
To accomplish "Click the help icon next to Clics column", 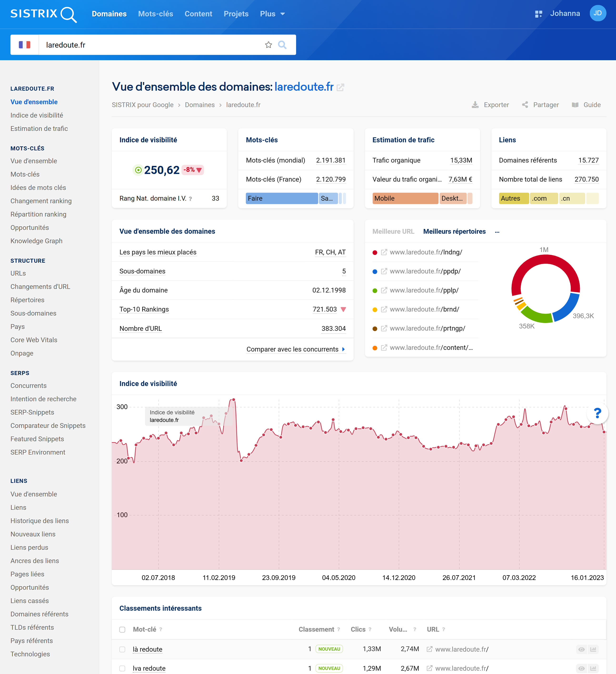I will (370, 629).
